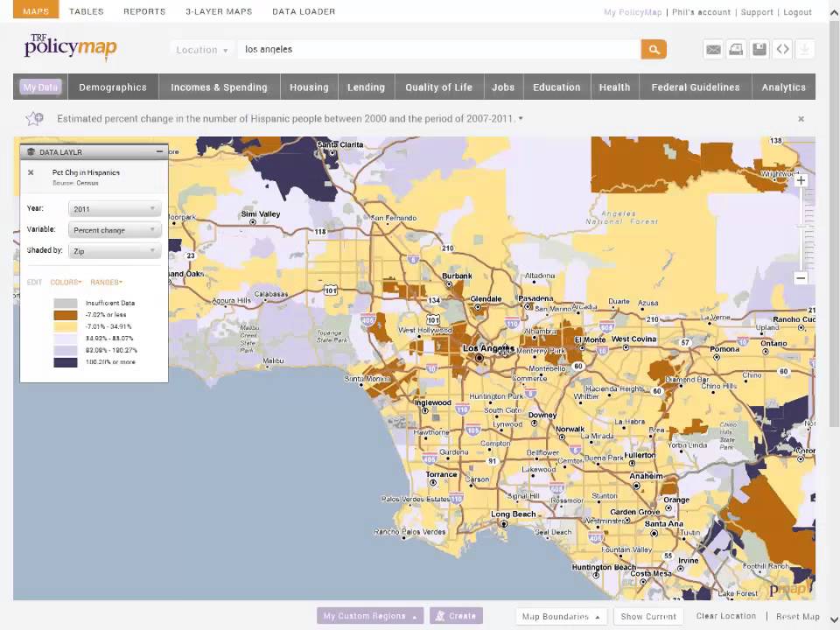
Task: Close the indicator description bar
Action: click(x=801, y=119)
